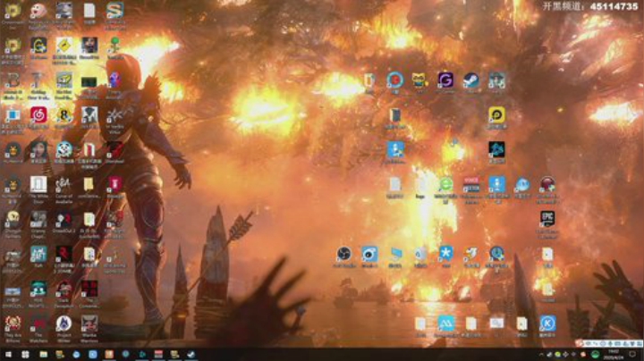Screen dimensions: 644x361
Task: Open the Windows Start menu
Action: [8, 354]
